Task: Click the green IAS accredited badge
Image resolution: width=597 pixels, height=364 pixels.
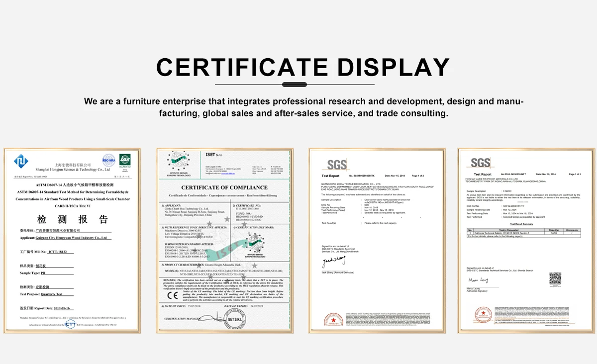Action: pos(124,161)
